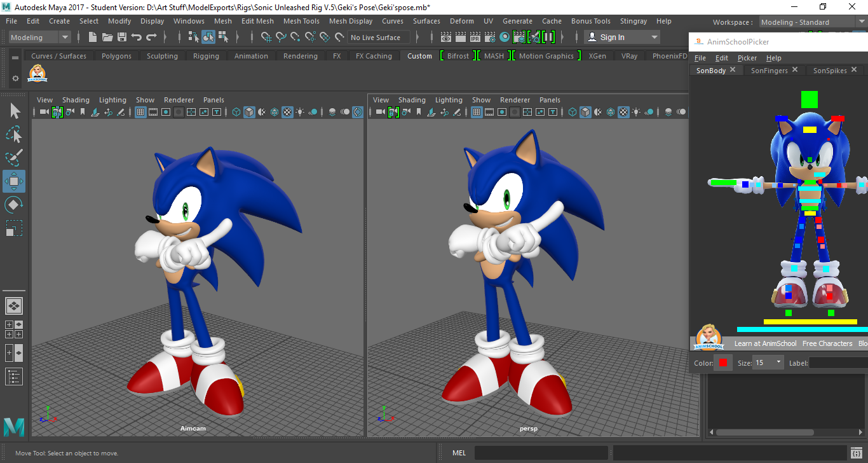Image resolution: width=868 pixels, height=463 pixels.
Task: Switch to single perspective layout icon
Action: click(14, 306)
